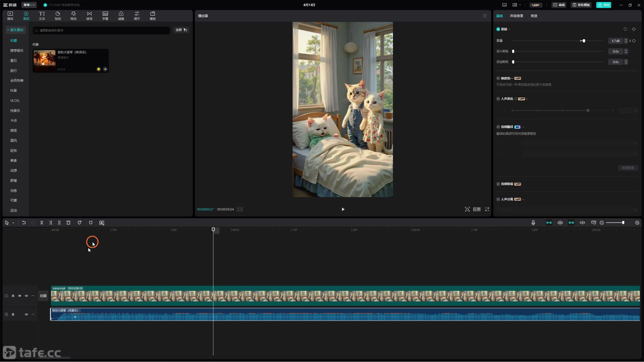Open the 调节 adjustment panel
The height and width of the screenshot is (362, 644).
click(x=137, y=16)
